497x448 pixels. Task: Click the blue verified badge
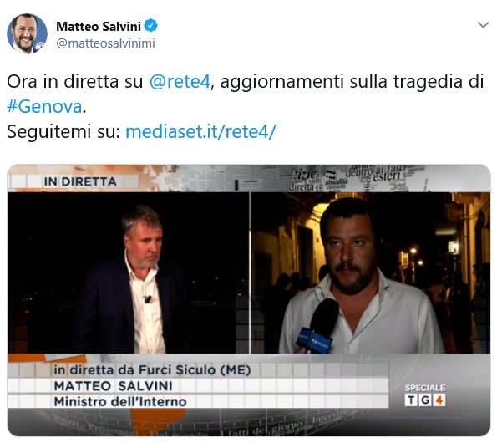pyautogui.click(x=151, y=26)
